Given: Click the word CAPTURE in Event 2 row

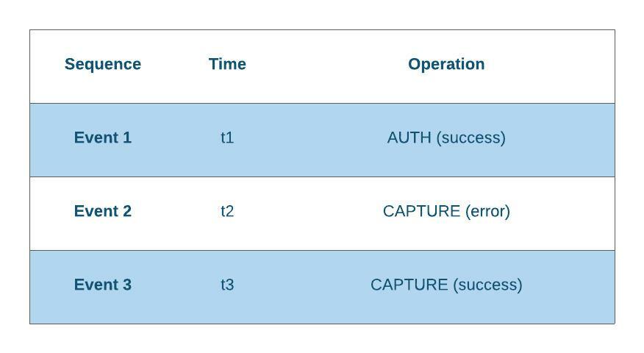Looking at the screenshot, I should (421, 211).
